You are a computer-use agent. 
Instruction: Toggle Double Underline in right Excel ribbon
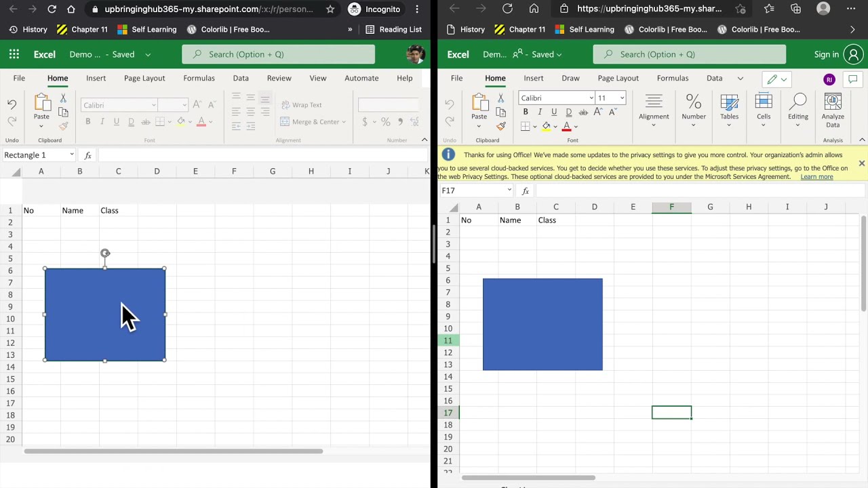coord(568,112)
